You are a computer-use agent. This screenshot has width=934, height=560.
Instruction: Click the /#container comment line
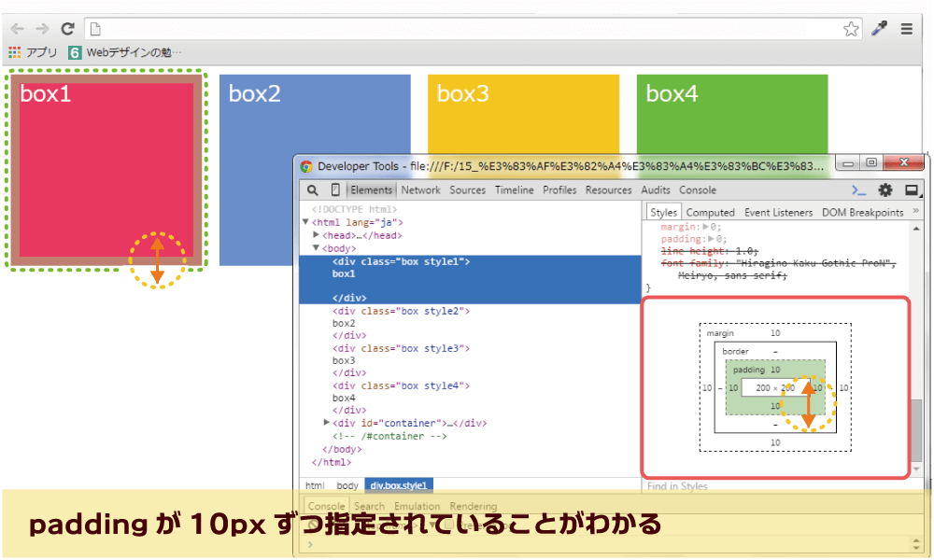click(x=389, y=436)
